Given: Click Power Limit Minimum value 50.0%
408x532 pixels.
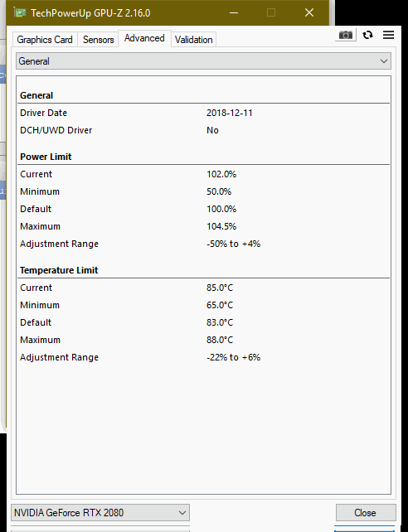Looking at the screenshot, I should [219, 191].
